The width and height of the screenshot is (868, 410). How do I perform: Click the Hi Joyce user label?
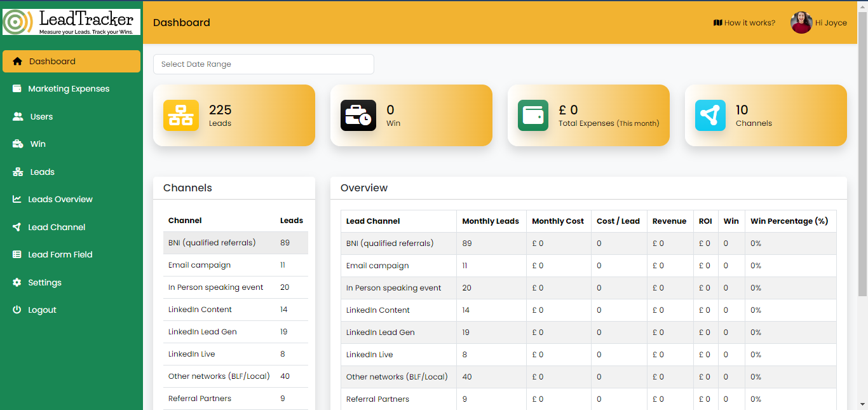(x=831, y=23)
